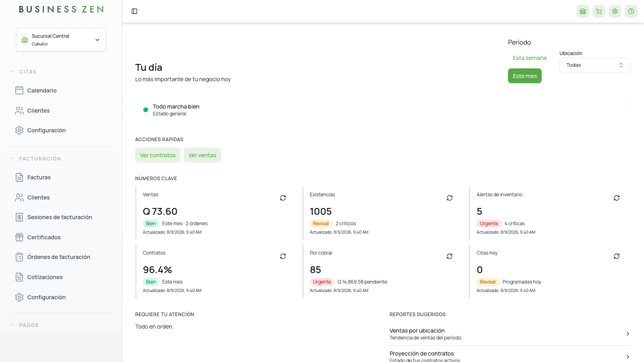The height and width of the screenshot is (362, 644).
Task: Open Configuración under Facturación
Action: pos(40,297)
